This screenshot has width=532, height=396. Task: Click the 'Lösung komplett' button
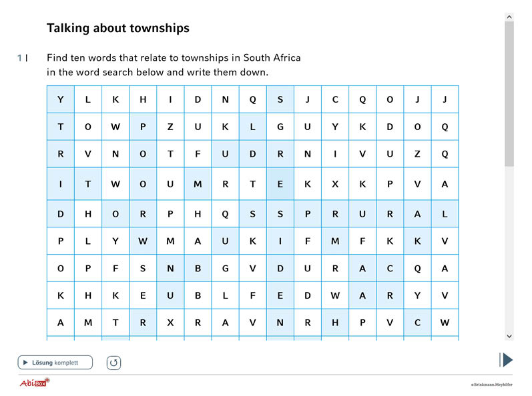tap(55, 363)
